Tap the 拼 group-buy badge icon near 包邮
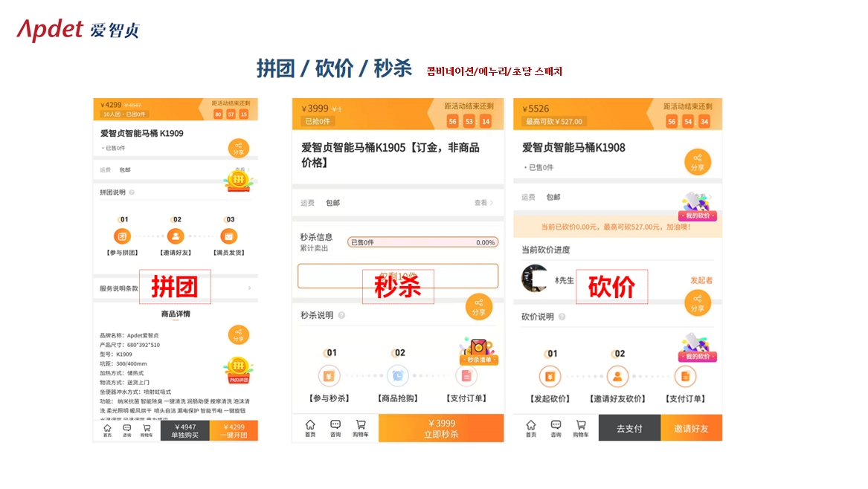The height and width of the screenshot is (489, 868). pyautogui.click(x=239, y=181)
